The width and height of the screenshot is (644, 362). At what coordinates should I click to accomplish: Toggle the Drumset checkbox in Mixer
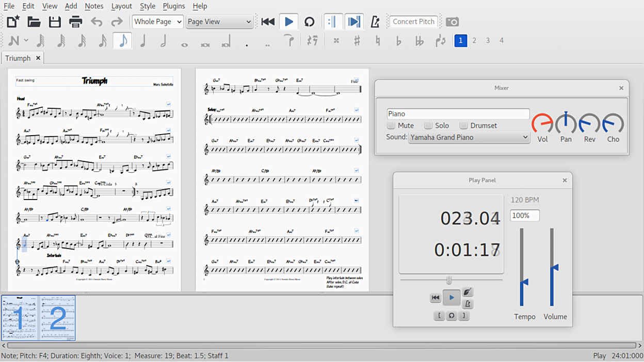tap(463, 125)
